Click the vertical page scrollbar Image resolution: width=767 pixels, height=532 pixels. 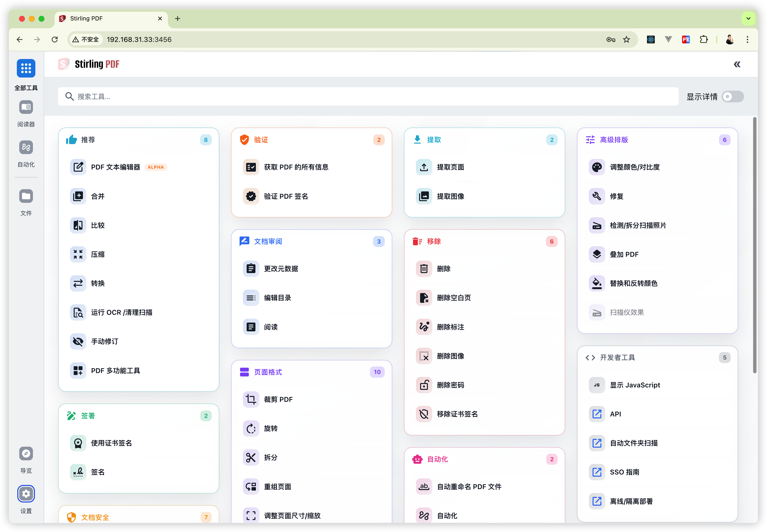coord(755,245)
